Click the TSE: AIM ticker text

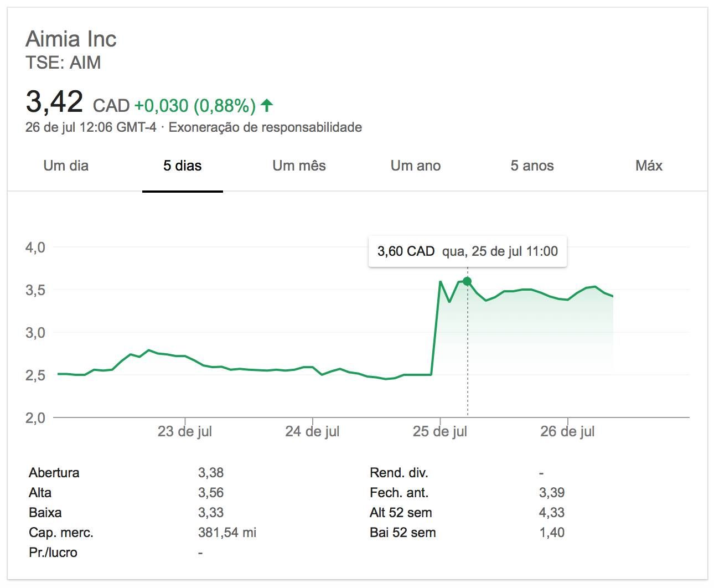[63, 63]
